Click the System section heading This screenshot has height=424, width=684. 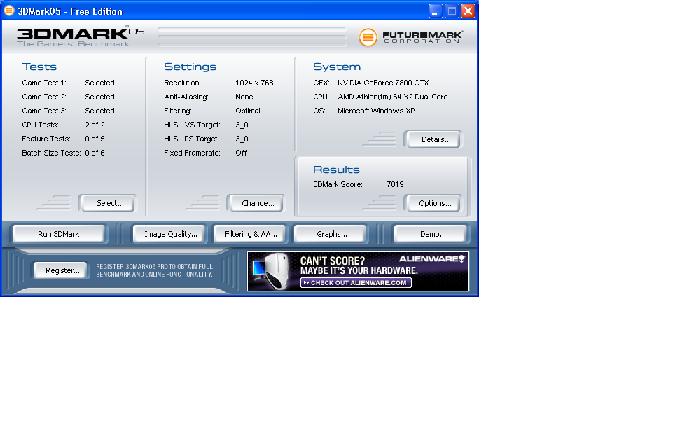[337, 66]
